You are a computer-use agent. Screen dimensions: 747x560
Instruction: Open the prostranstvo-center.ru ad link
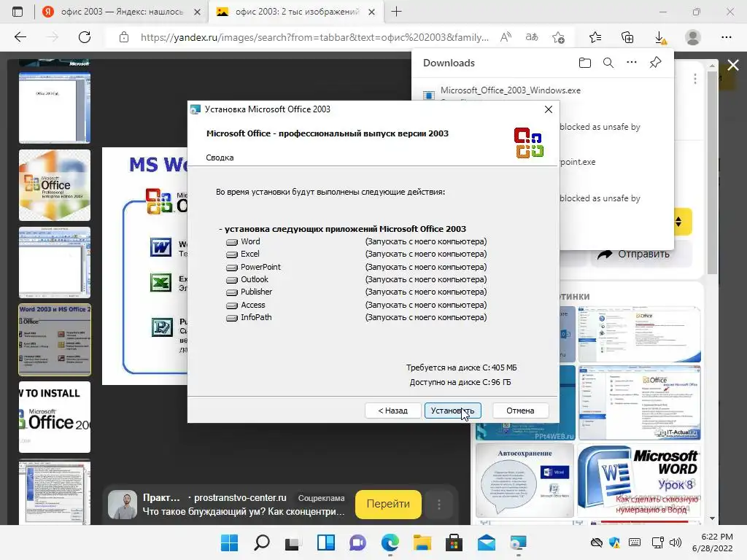[240, 497]
